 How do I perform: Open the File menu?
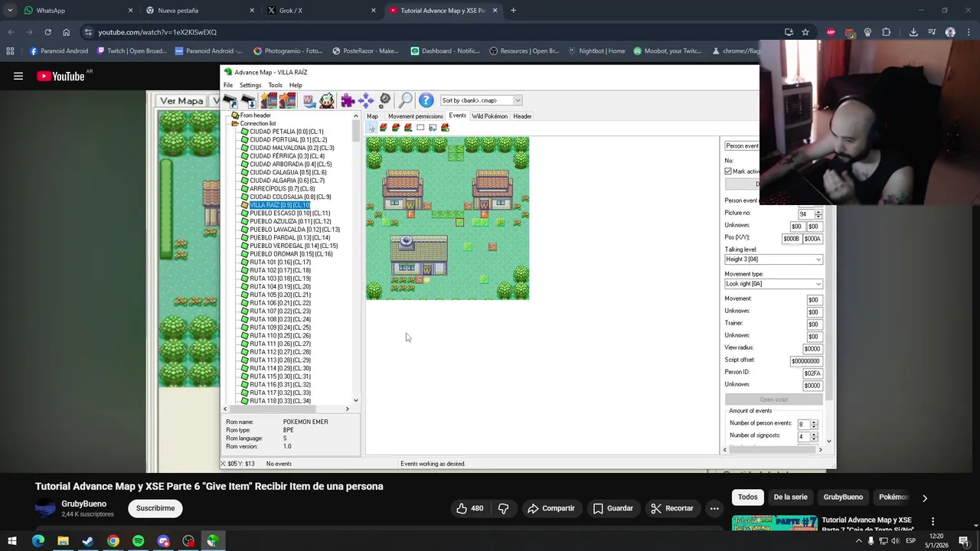228,85
